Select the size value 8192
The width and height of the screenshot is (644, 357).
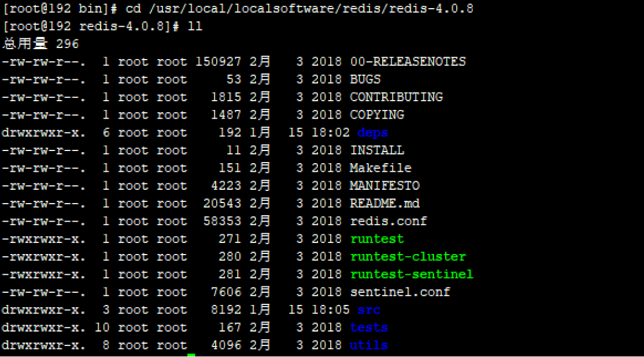(x=226, y=310)
